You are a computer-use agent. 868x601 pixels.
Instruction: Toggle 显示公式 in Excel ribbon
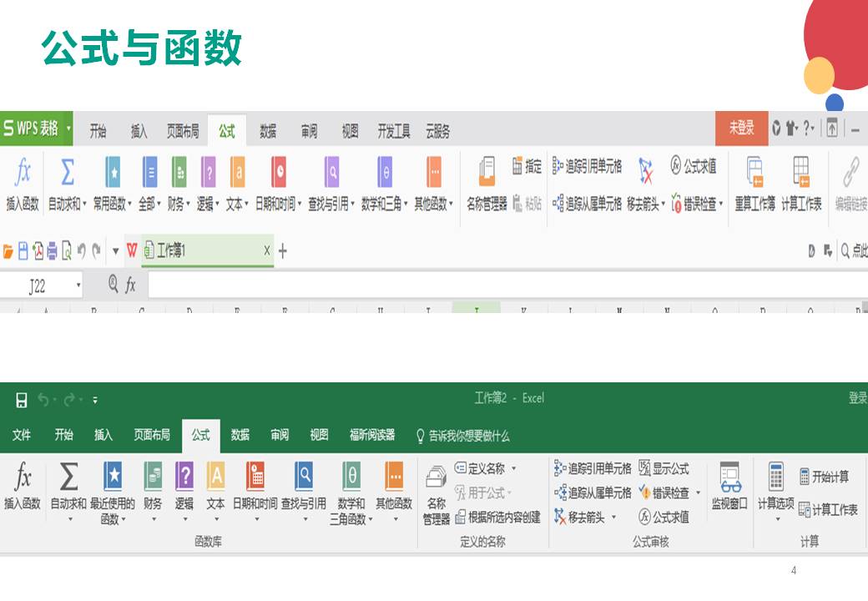[x=664, y=468]
